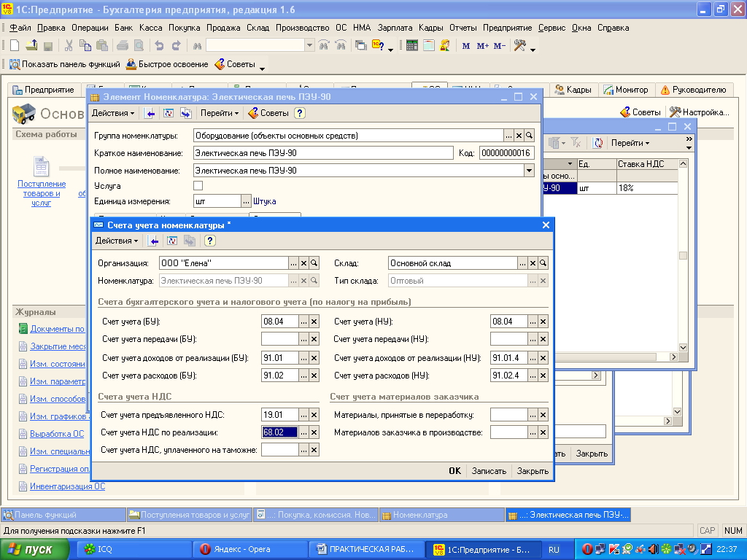Expand Полное наименование dropdown arrow
The image size is (747, 560).
[x=529, y=171]
